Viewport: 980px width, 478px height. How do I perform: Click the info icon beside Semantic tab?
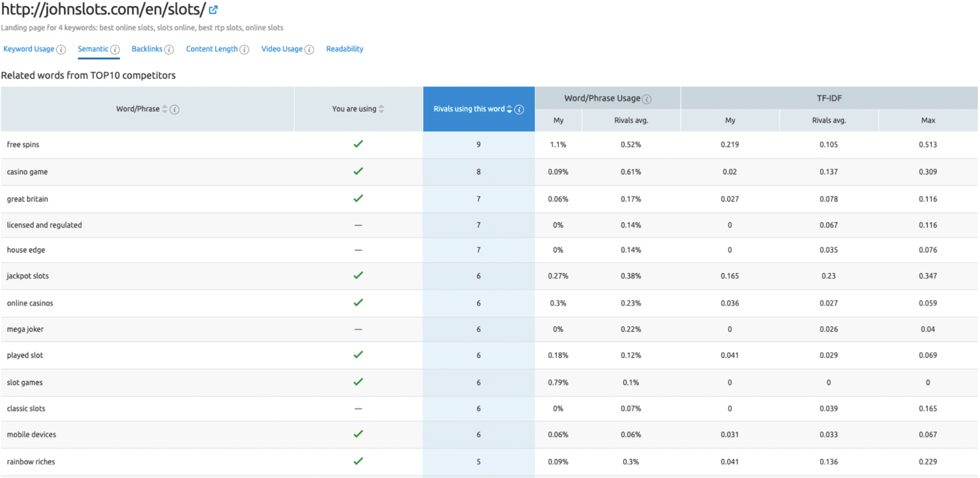[115, 49]
